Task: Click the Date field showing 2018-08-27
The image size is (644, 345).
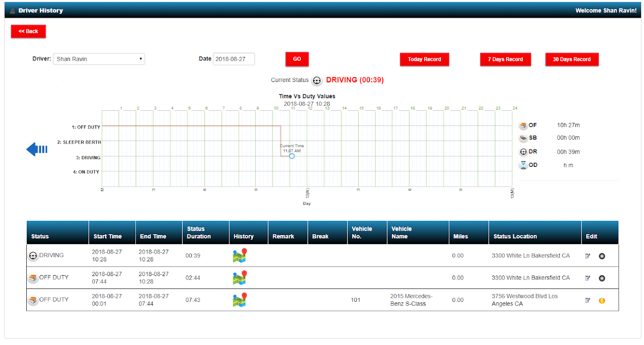Action: 234,59
